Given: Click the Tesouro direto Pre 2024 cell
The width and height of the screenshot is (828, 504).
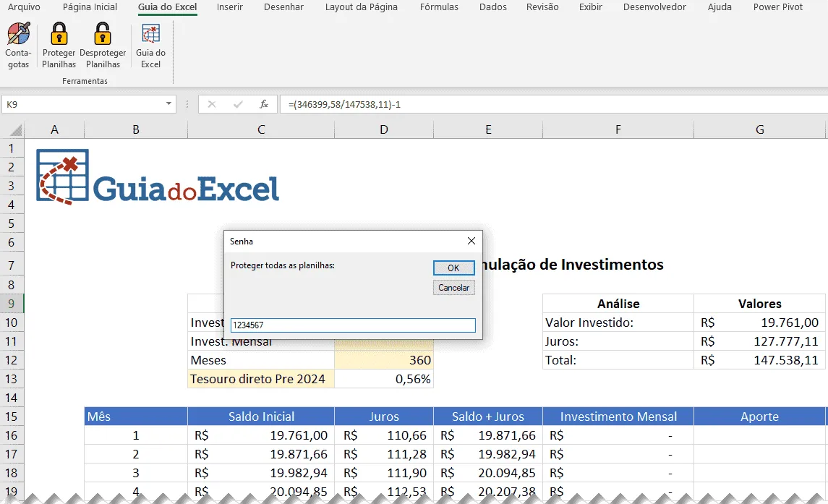Looking at the screenshot, I should pos(261,379).
